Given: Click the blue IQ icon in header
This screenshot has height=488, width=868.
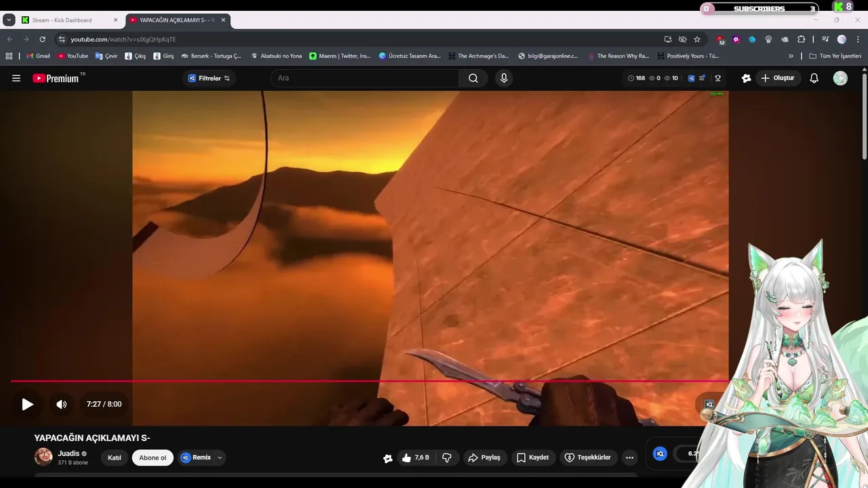Looking at the screenshot, I should click(x=691, y=78).
